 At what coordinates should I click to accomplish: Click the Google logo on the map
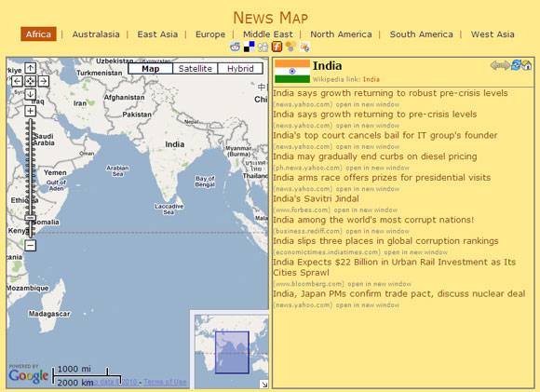click(x=29, y=376)
